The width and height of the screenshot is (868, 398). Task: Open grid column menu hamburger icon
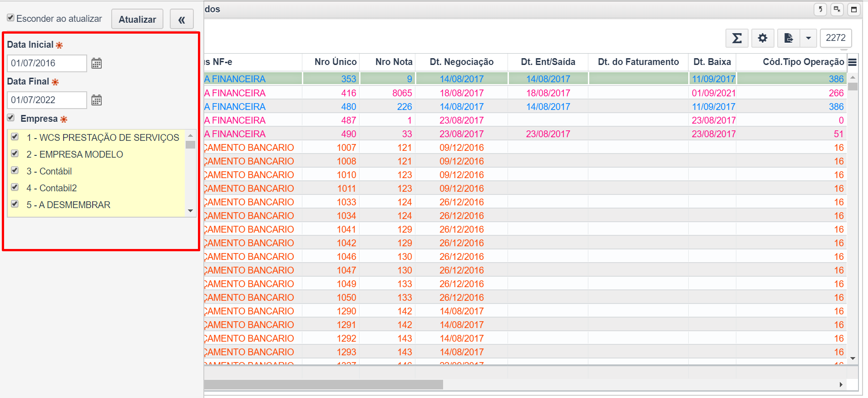(852, 62)
